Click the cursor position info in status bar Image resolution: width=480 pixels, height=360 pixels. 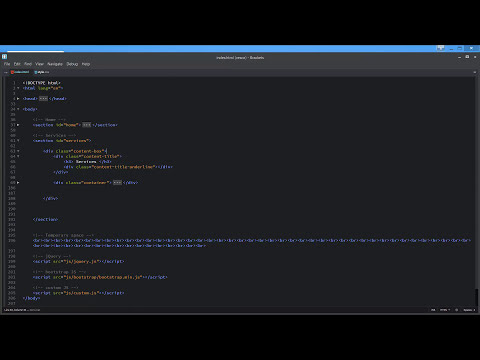pyautogui.click(x=15, y=310)
